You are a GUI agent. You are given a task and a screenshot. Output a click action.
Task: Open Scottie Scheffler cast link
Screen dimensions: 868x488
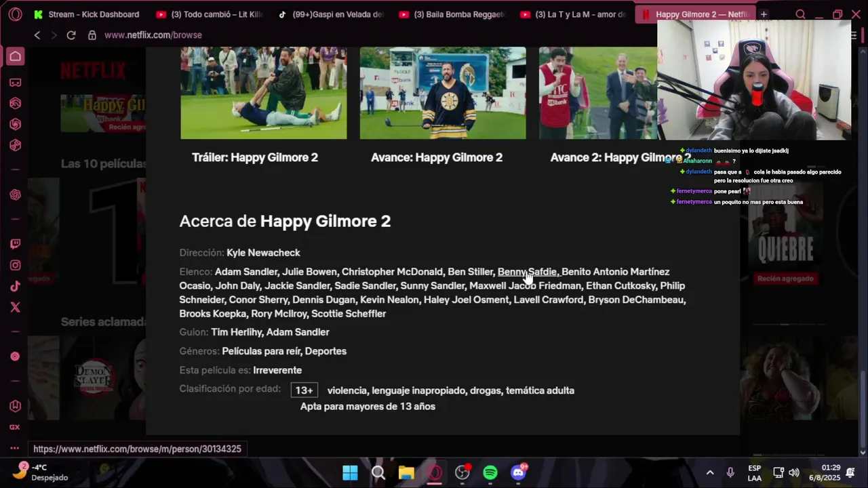click(349, 314)
